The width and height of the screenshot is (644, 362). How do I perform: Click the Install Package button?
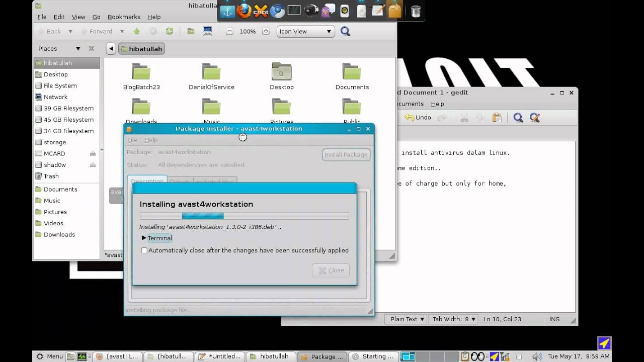[346, 154]
